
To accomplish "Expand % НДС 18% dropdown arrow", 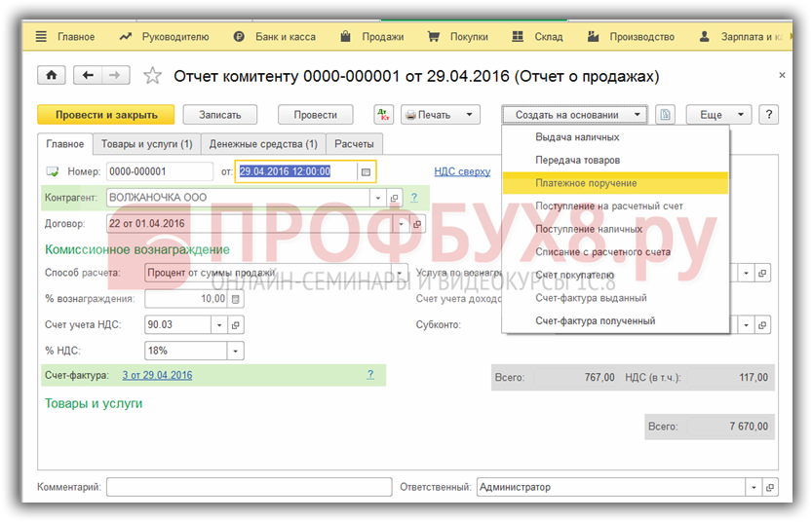I will [235, 352].
